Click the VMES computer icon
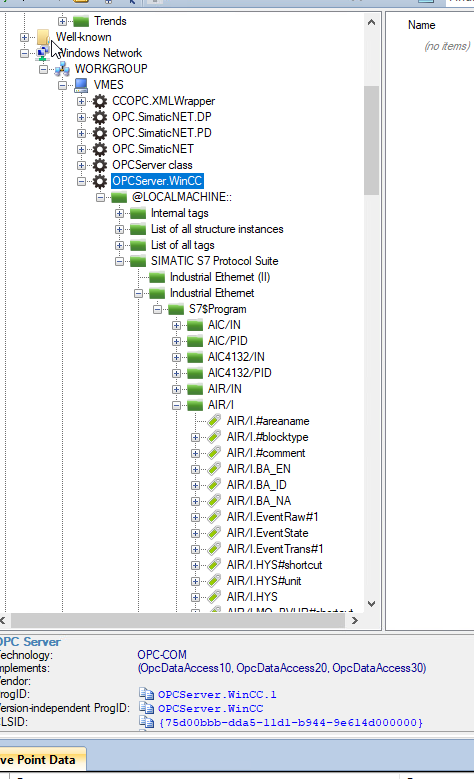474x779 pixels. [81, 85]
